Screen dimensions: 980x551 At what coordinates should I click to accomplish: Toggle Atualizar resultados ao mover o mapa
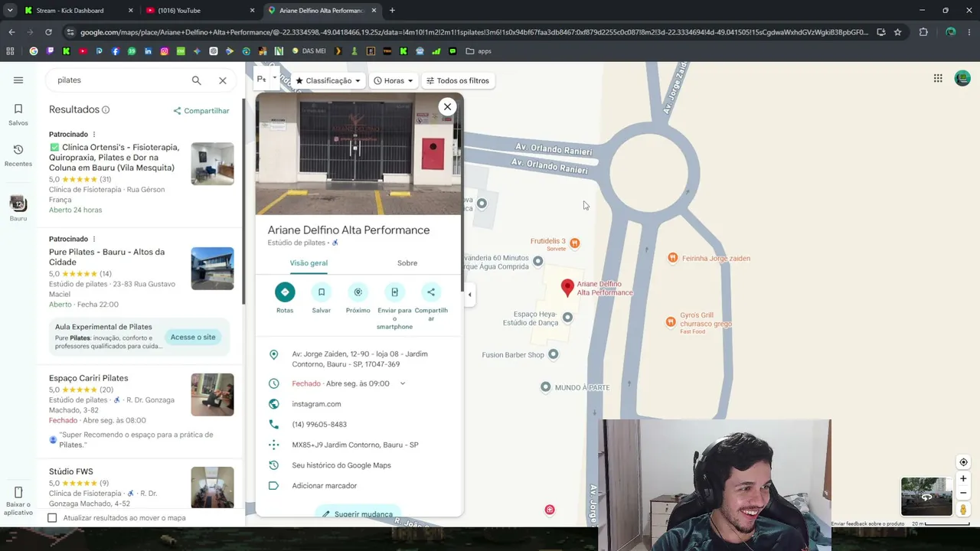52,518
